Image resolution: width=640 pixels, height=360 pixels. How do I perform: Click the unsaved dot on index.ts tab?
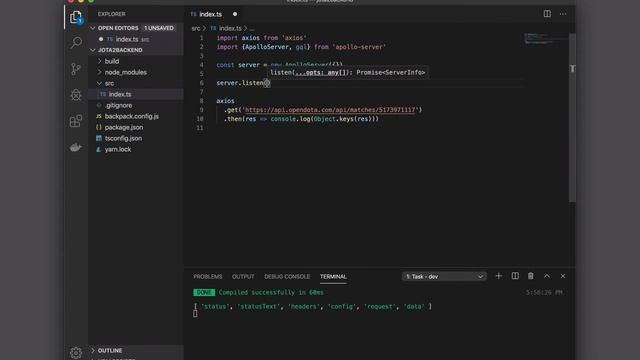[235, 14]
